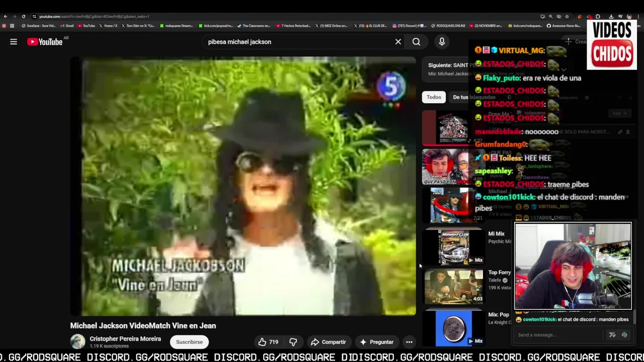644x362 pixels.
Task: Open MDZ Online bookmark
Action: pyautogui.click(x=332, y=26)
